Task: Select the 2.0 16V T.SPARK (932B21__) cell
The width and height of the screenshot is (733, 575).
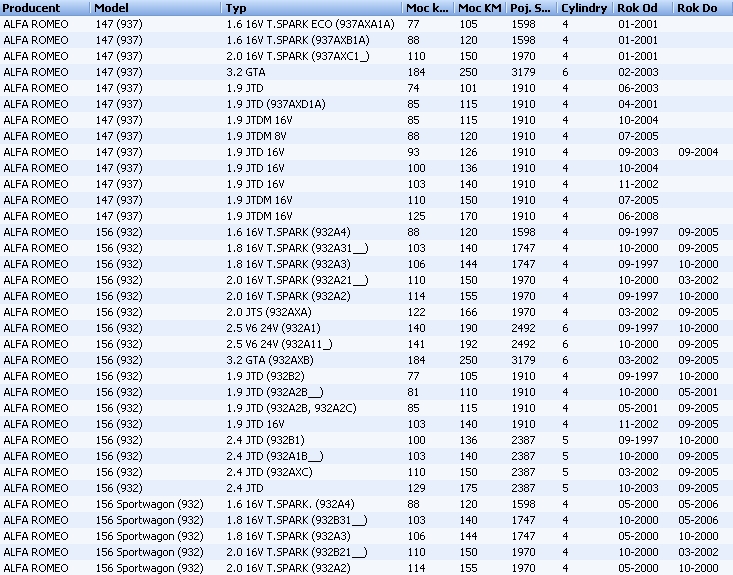Action: 297,552
